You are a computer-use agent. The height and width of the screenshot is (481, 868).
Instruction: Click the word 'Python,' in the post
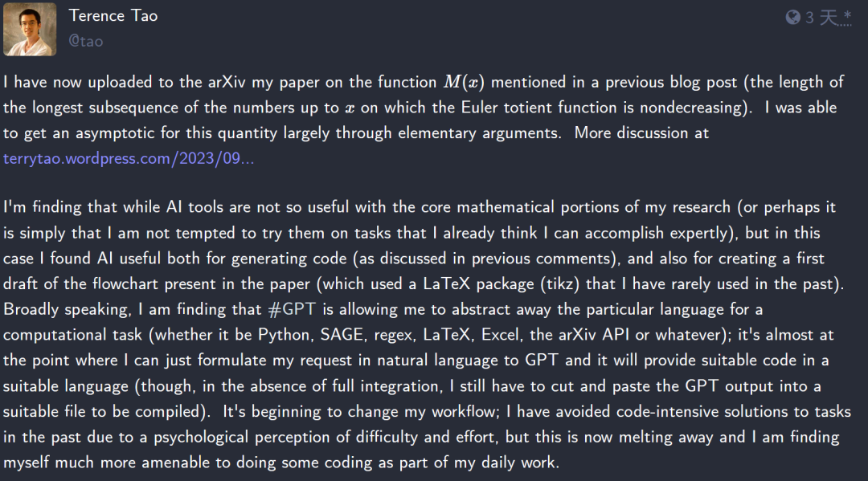[285, 335]
